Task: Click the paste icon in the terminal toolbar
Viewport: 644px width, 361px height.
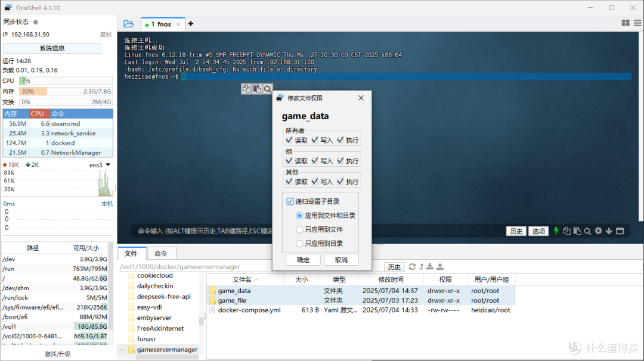Action: (x=577, y=231)
